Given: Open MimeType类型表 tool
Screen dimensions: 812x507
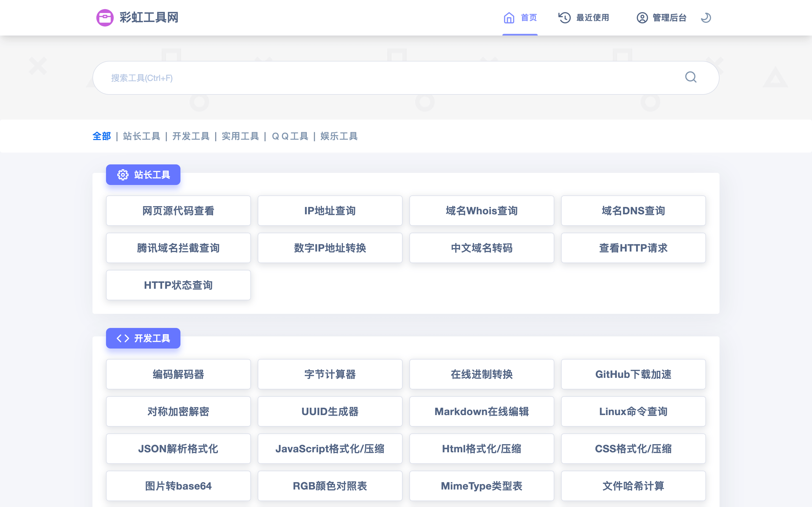Looking at the screenshot, I should [x=482, y=486].
